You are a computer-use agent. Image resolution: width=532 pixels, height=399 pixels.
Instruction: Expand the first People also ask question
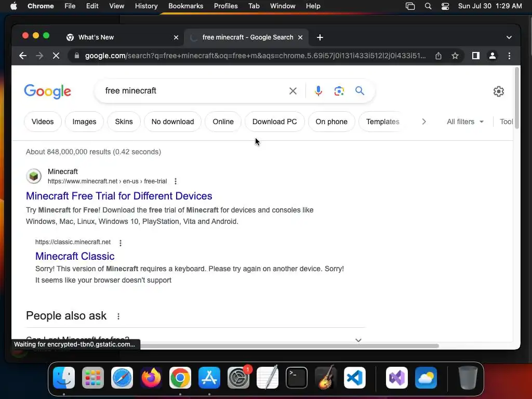click(195, 339)
